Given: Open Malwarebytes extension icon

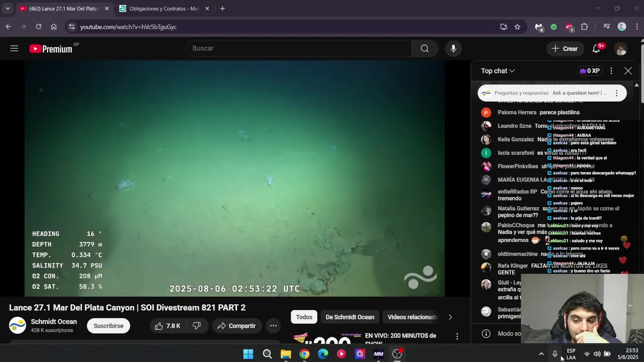Looking at the screenshot, I should tap(539, 27).
